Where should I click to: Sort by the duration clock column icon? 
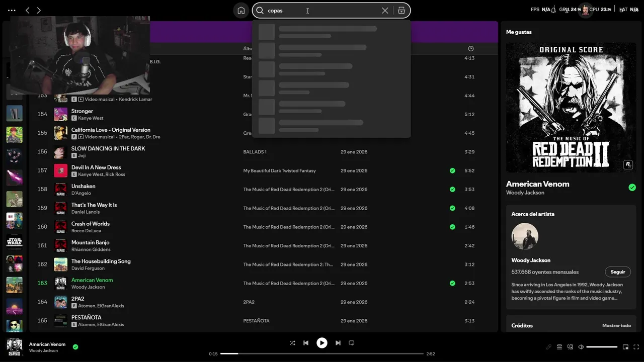tap(471, 49)
